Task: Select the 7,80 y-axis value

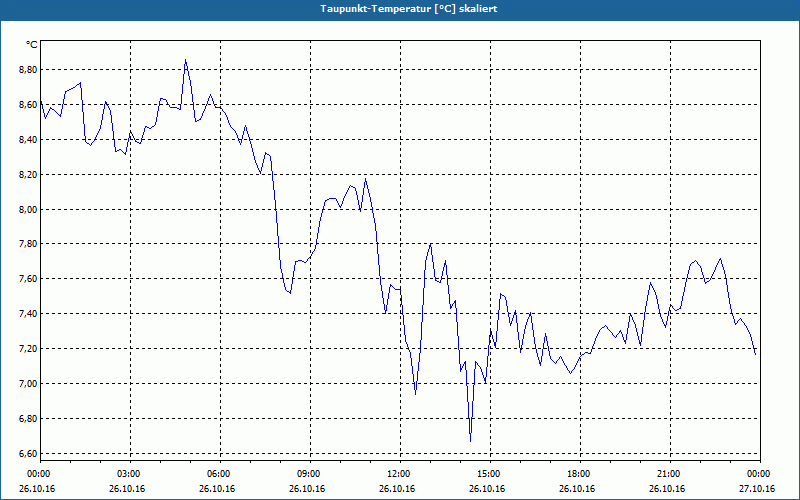Action: click(28, 244)
